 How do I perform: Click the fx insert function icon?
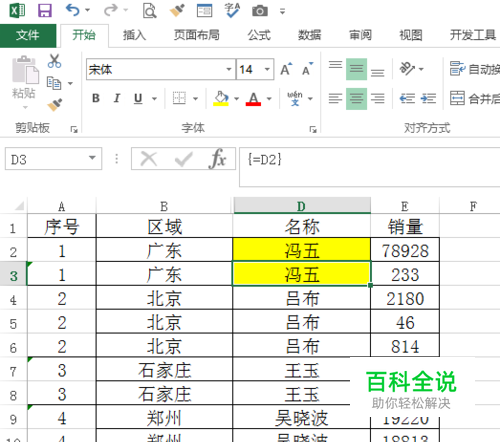coord(218,159)
